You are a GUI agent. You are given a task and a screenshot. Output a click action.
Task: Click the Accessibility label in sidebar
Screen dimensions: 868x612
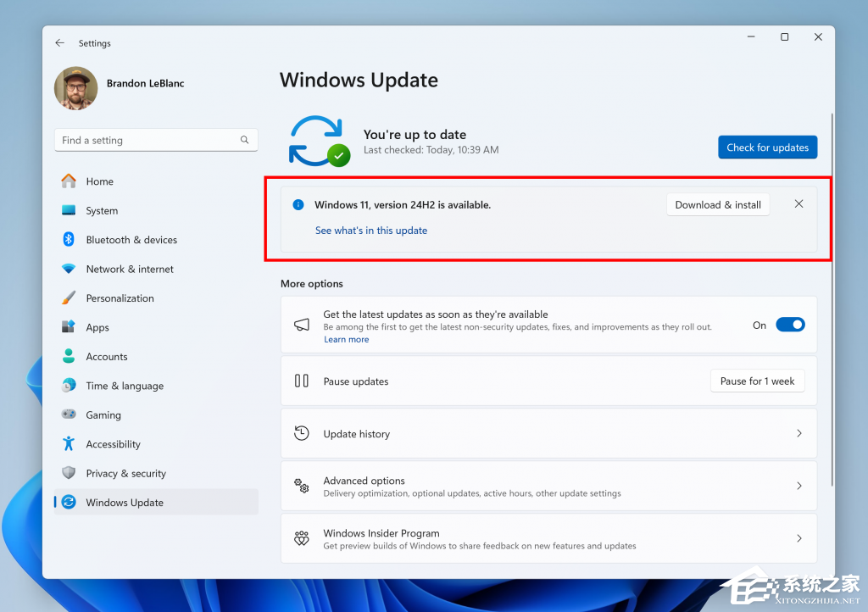point(113,444)
